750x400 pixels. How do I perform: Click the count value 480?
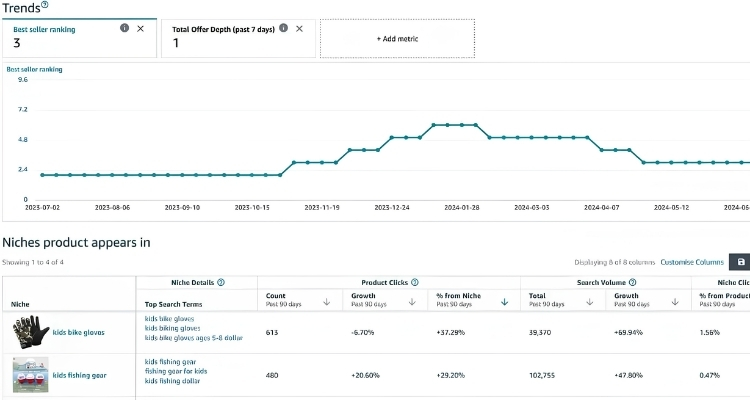coord(272,376)
